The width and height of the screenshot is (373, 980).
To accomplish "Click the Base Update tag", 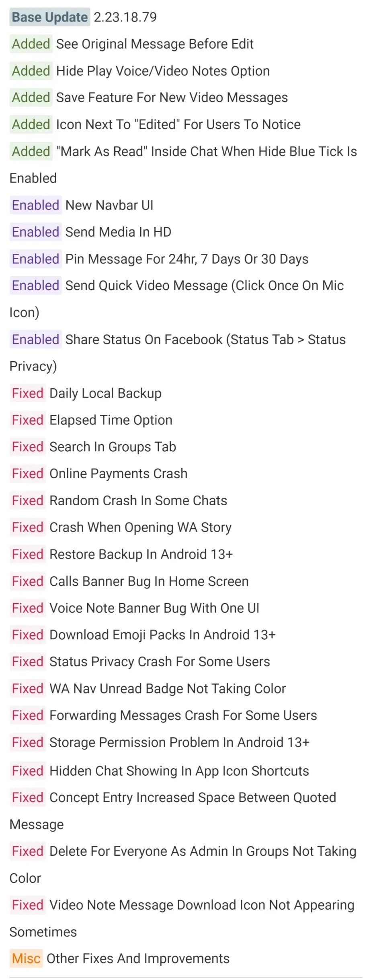I will click(50, 17).
